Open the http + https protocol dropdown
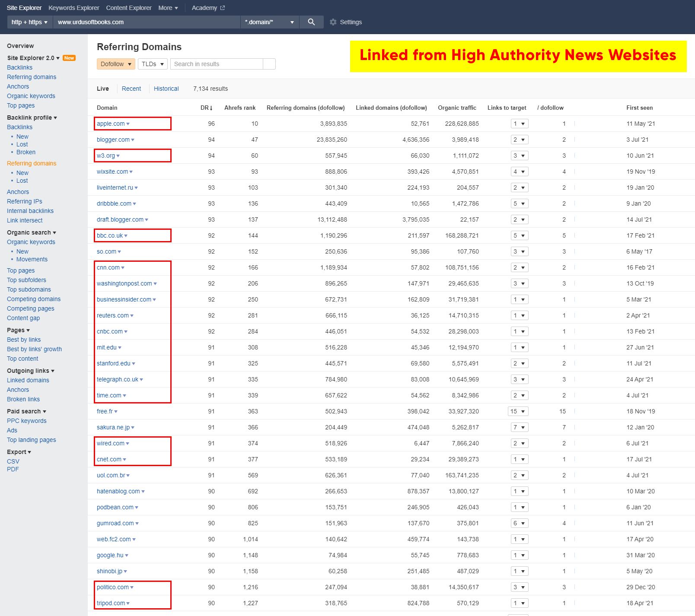Viewport: 695px width, 616px height. point(29,22)
